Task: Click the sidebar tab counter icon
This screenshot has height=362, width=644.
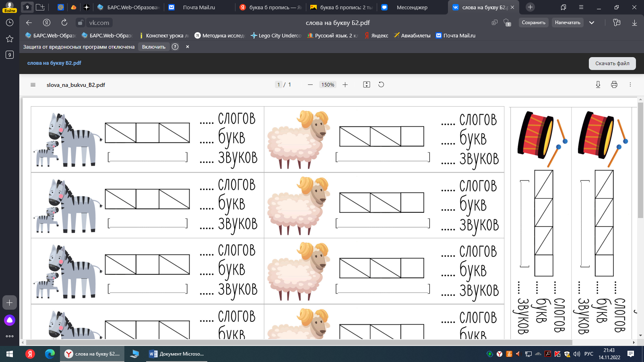Action: pos(10,55)
